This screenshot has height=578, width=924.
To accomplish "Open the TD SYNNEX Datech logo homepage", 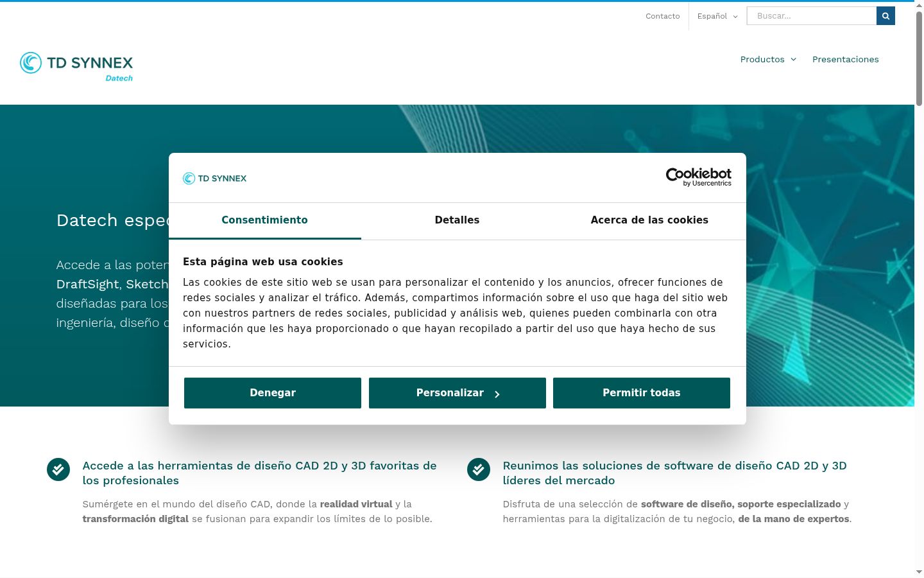I will (x=76, y=67).
